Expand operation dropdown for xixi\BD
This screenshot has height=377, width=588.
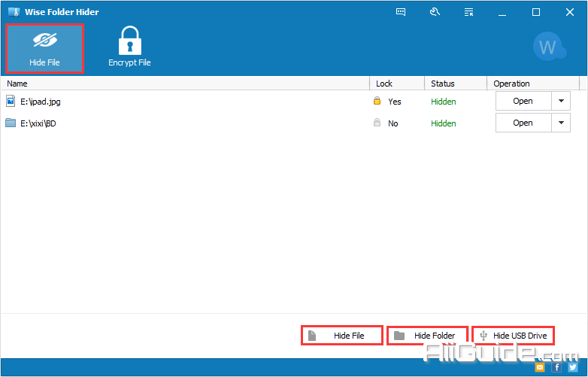coord(561,123)
